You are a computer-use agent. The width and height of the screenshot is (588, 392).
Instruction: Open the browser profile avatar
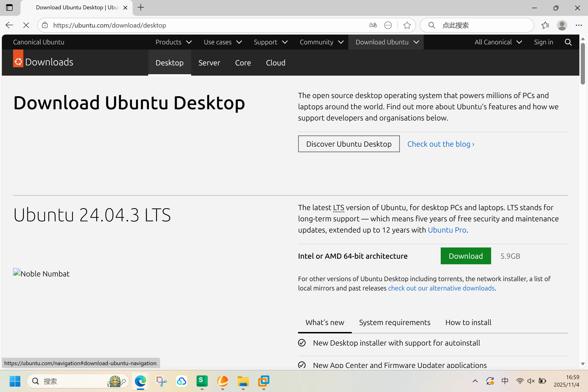tap(562, 25)
